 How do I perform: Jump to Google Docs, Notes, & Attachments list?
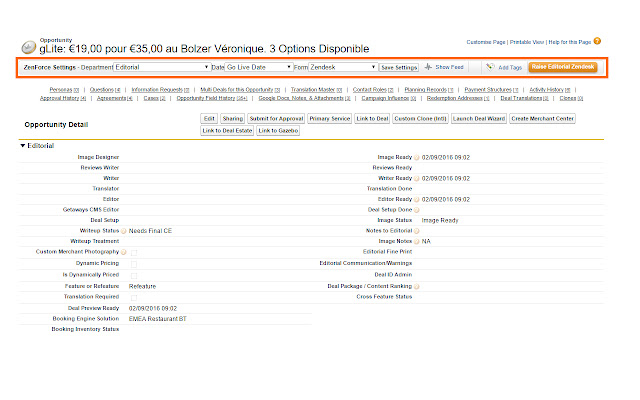304,98
